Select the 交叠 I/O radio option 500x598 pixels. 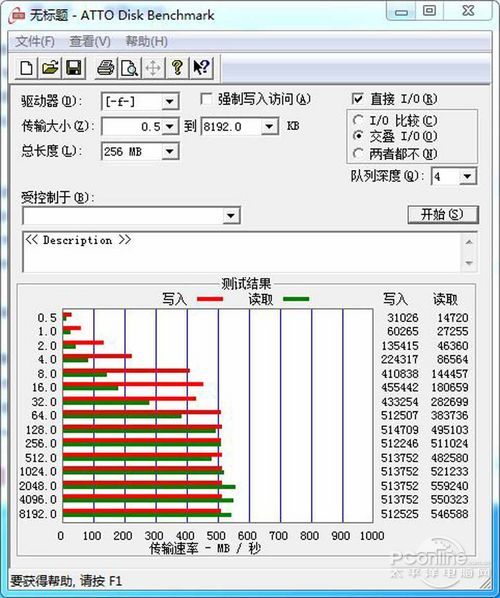(358, 136)
